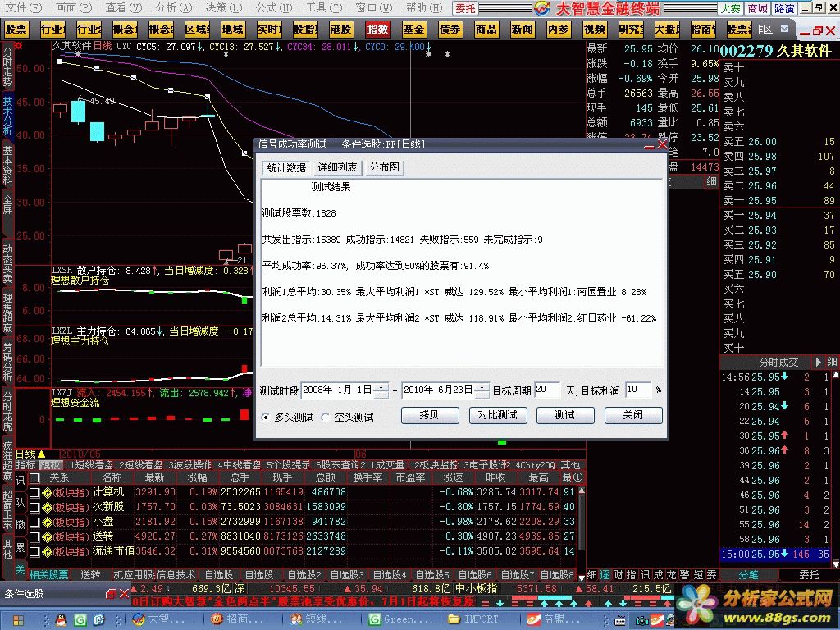
Task: Open the IMPORT folder taskbar item
Action: click(473, 619)
